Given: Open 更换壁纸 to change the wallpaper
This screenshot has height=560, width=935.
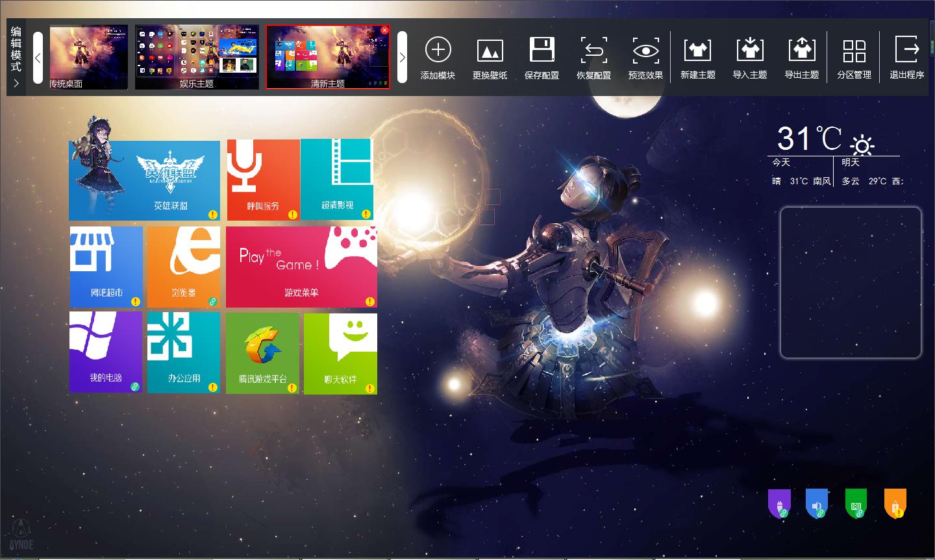Looking at the screenshot, I should (x=490, y=50).
